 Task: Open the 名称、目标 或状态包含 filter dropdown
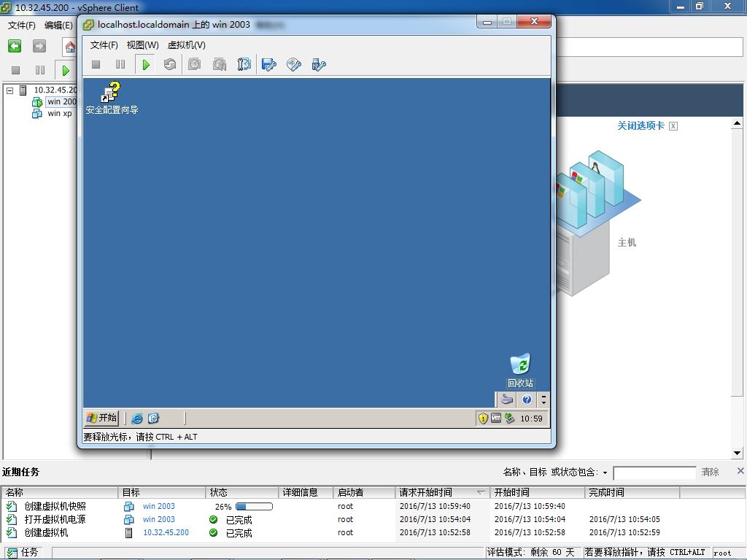[605, 472]
